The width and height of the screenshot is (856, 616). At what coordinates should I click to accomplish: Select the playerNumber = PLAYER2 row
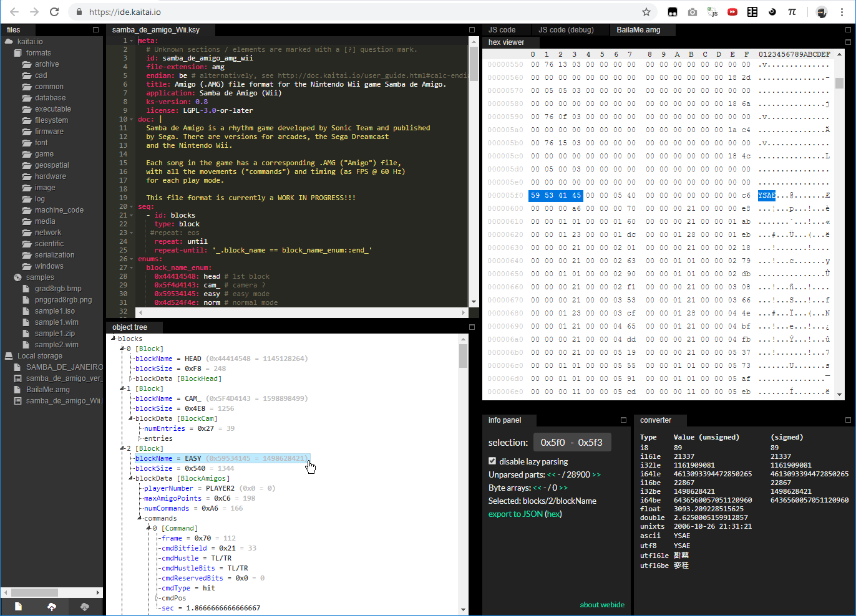[x=210, y=488]
